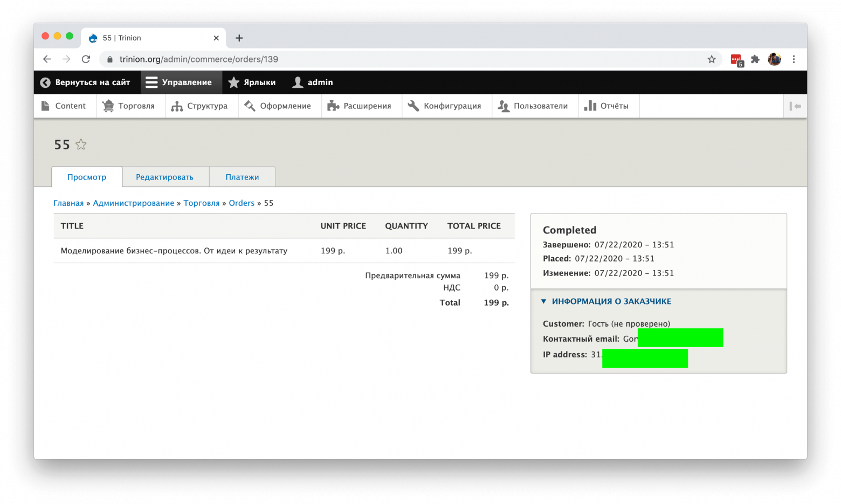Switch to the 'Платежи' tab
The width and height of the screenshot is (841, 504).
[242, 177]
